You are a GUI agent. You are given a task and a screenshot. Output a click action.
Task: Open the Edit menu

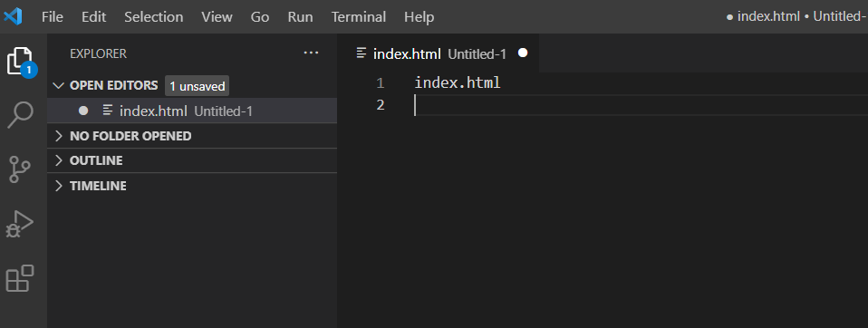coord(93,16)
